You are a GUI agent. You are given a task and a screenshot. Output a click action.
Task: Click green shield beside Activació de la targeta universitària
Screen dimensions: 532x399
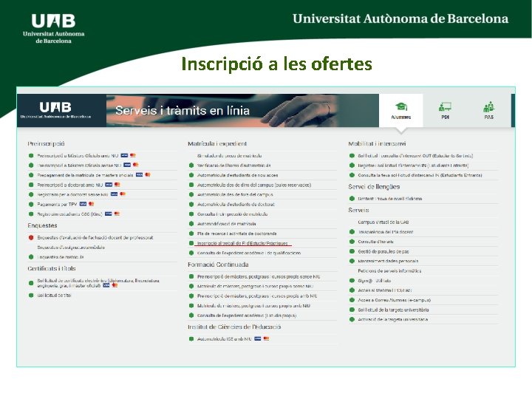[x=352, y=319]
